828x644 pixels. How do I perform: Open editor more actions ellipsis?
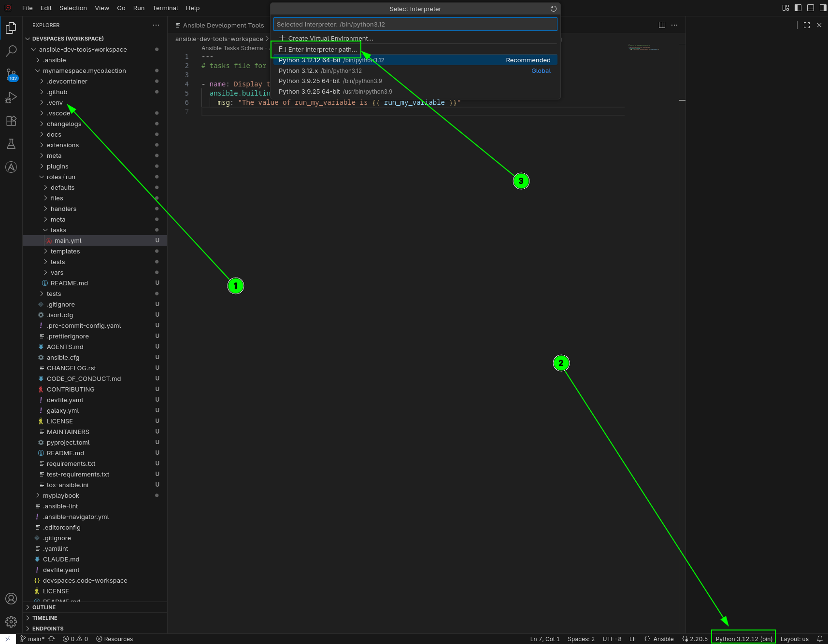pyautogui.click(x=674, y=25)
